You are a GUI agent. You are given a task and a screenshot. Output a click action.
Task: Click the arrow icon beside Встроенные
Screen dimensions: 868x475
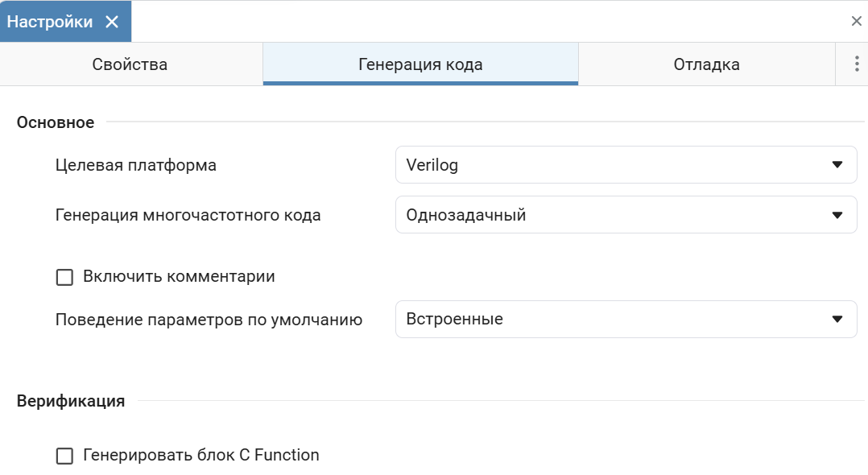click(x=837, y=319)
